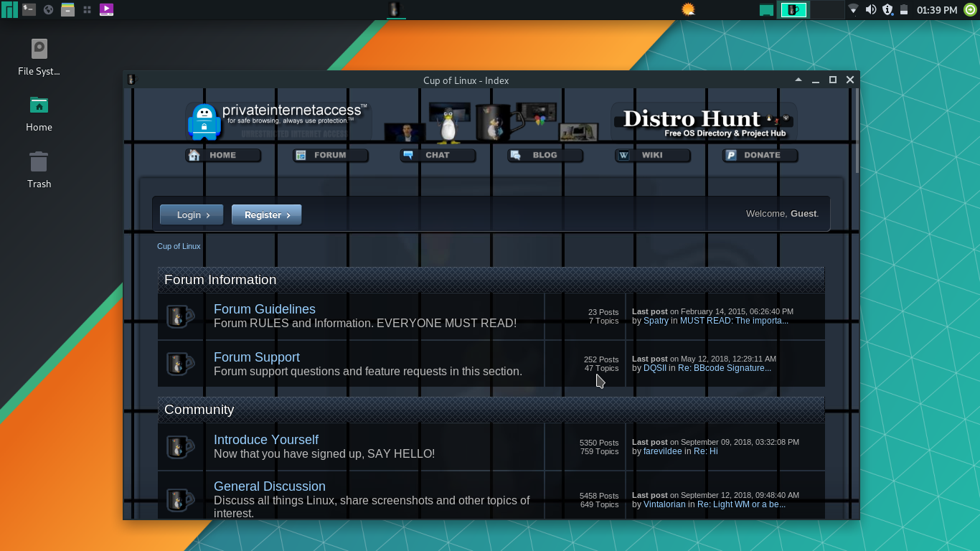Open the Introduce Yourself board
Image resolution: width=980 pixels, height=551 pixels.
pyautogui.click(x=266, y=440)
